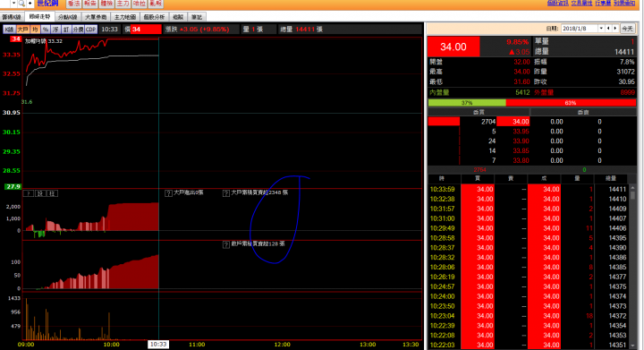Click the 內盤量 5412 value
This screenshot has height=350, width=644.
click(522, 92)
